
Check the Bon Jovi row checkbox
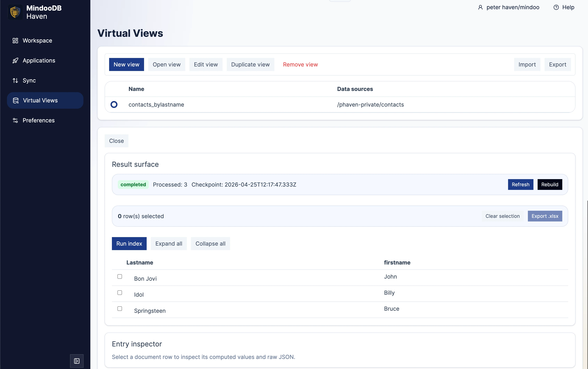point(120,276)
